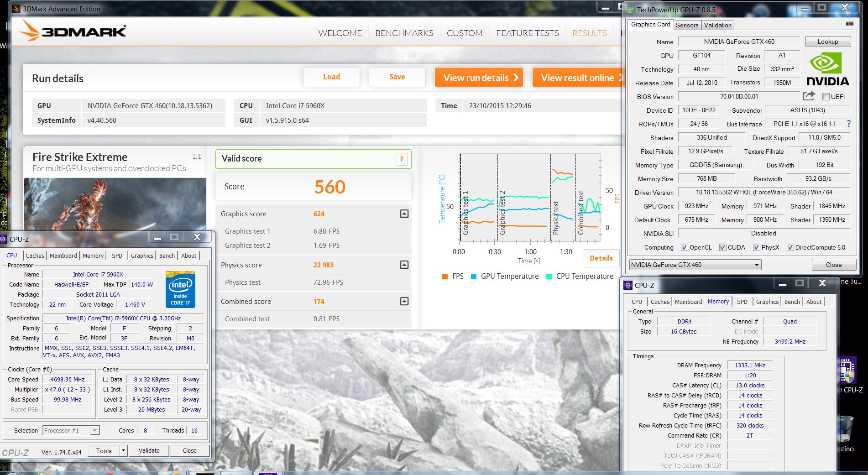Click the 3DMark title bar icon
The height and width of the screenshot is (475, 868).
point(16,9)
